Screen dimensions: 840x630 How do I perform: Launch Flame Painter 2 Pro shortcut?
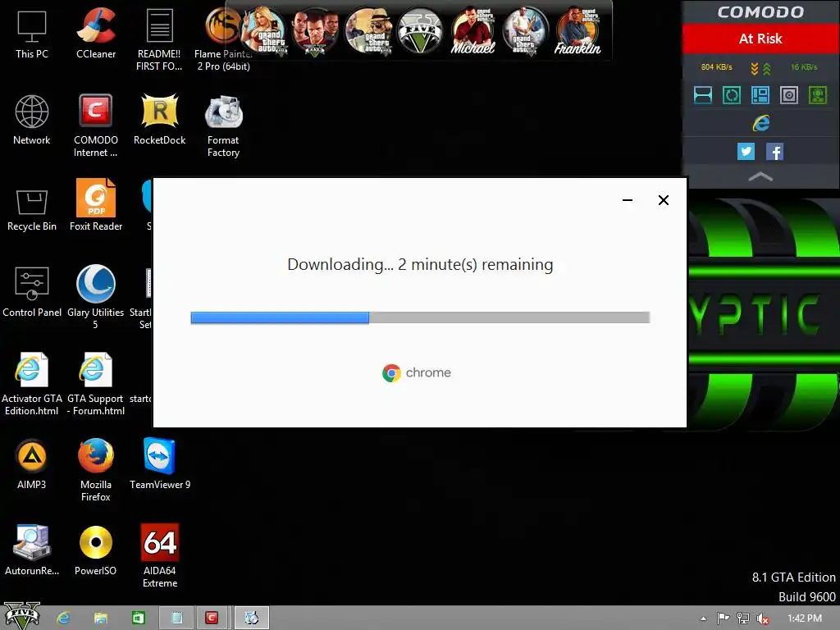tap(223, 39)
